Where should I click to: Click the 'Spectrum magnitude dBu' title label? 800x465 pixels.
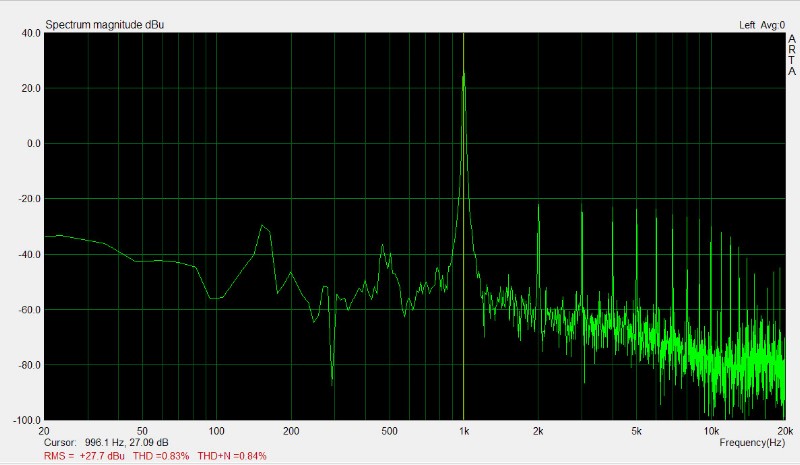pyautogui.click(x=105, y=25)
